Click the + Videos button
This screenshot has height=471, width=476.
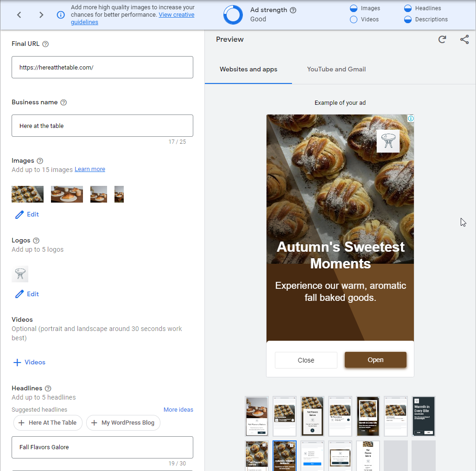(x=29, y=362)
